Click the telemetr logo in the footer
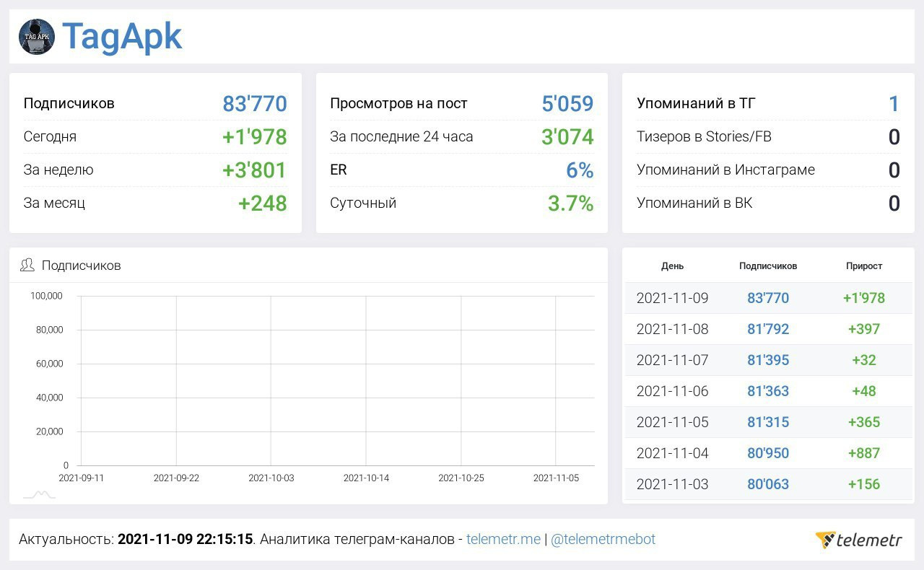Viewport: 924px width, 570px height. 859,540
